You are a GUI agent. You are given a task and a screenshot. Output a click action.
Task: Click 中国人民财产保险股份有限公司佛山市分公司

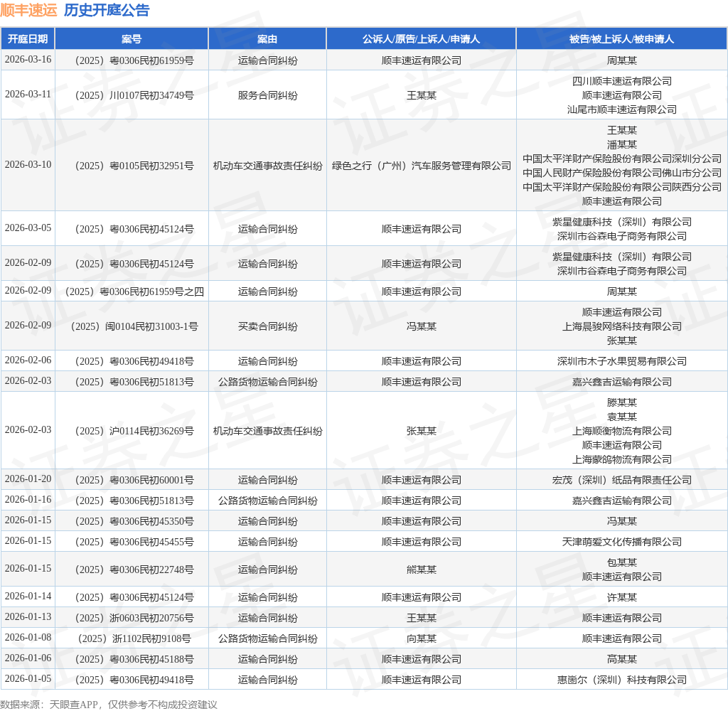coord(621,173)
